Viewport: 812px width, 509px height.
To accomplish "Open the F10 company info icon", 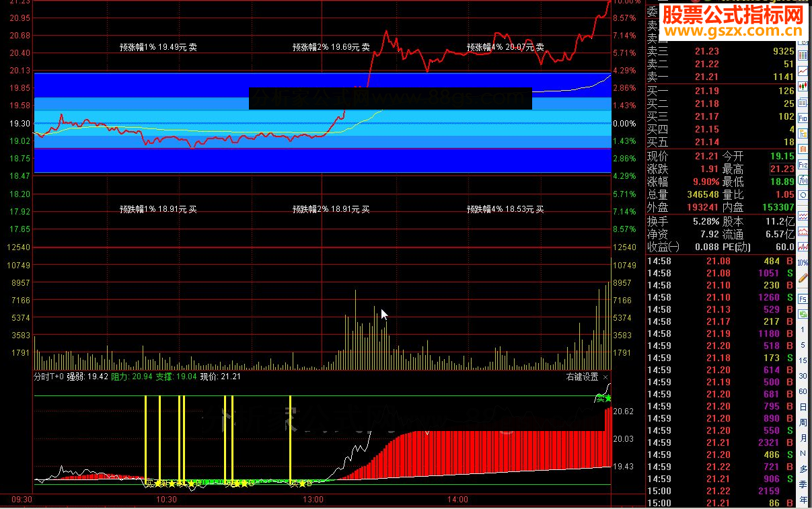I will tap(803, 118).
